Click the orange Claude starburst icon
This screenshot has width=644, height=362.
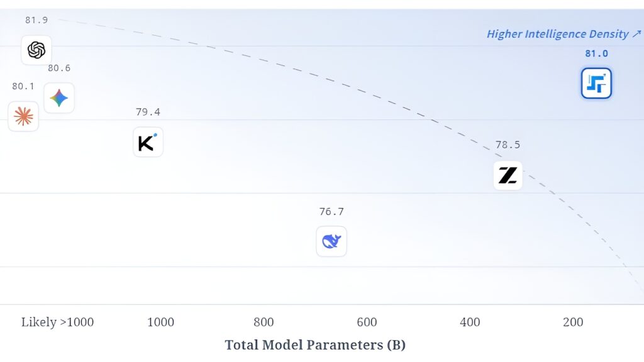23,116
